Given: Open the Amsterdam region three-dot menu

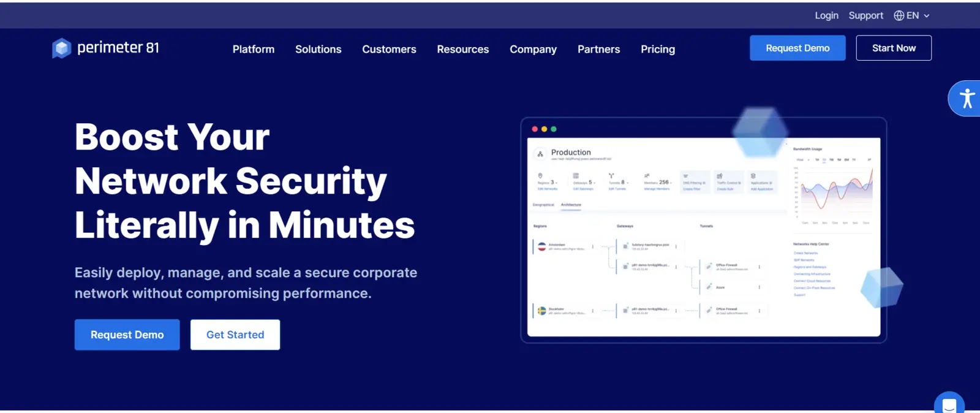Looking at the screenshot, I should pos(592,246).
